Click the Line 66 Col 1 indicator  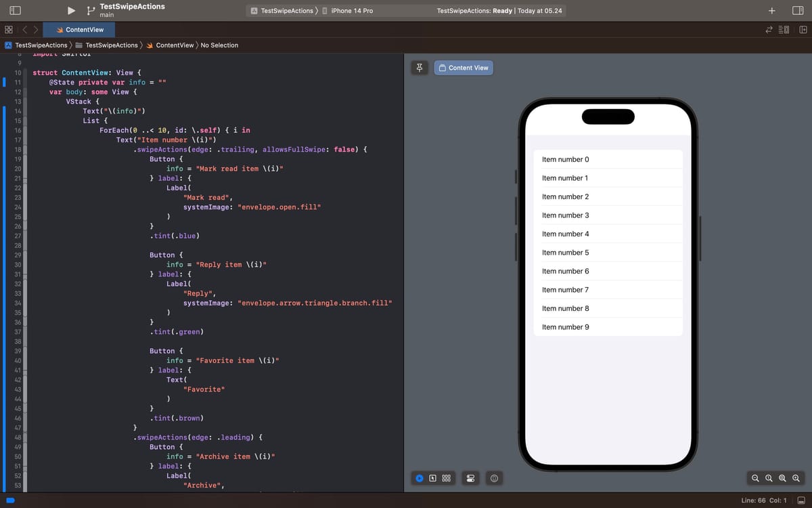click(x=764, y=501)
